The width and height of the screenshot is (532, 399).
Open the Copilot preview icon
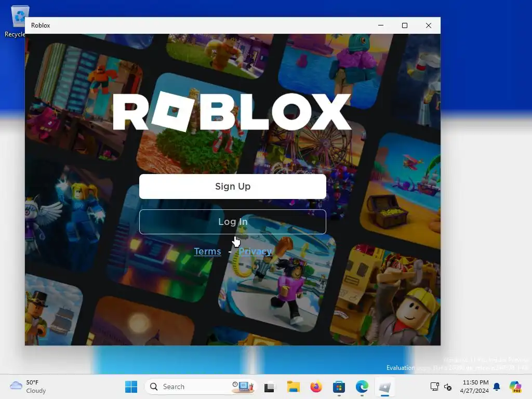coord(515,387)
